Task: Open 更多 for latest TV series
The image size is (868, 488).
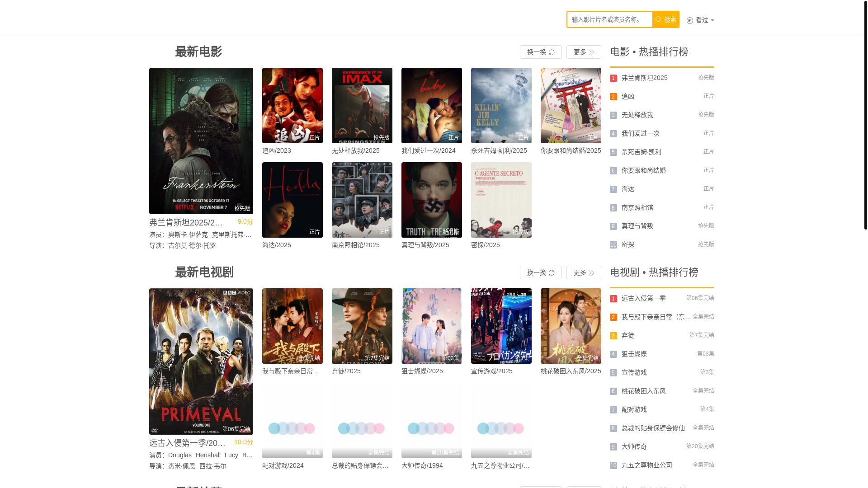Action: pos(583,272)
